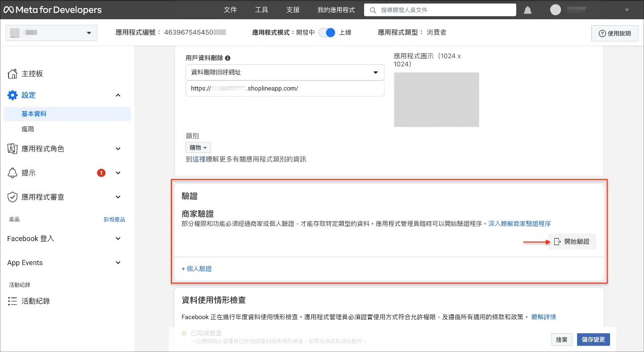Click the + 個人驗證 link
644x352 pixels.
pos(197,268)
